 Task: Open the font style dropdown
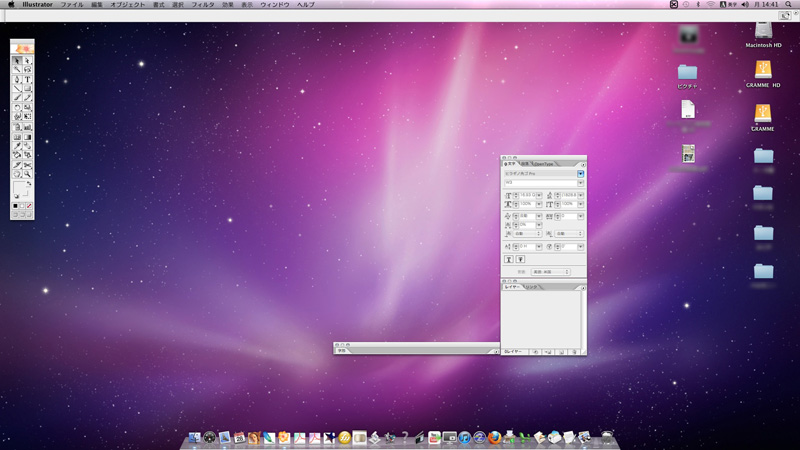tap(580, 183)
